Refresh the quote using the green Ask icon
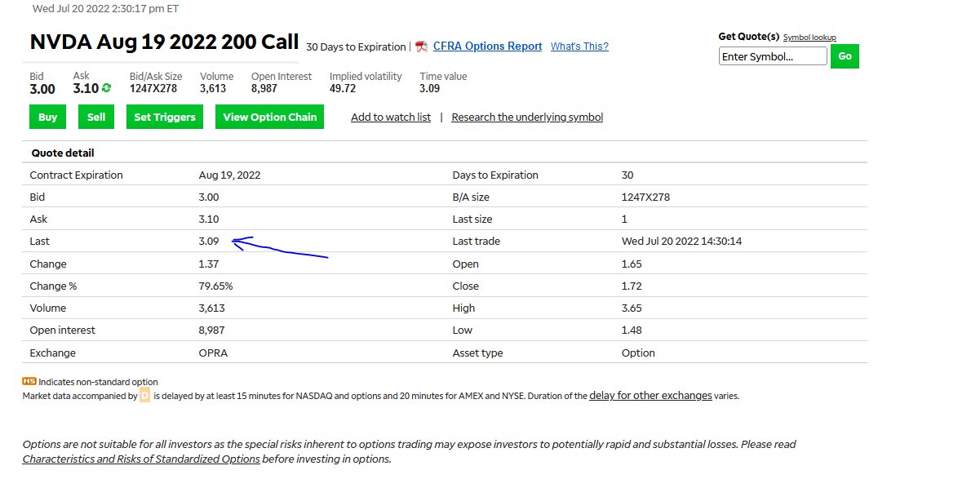 click(x=106, y=88)
